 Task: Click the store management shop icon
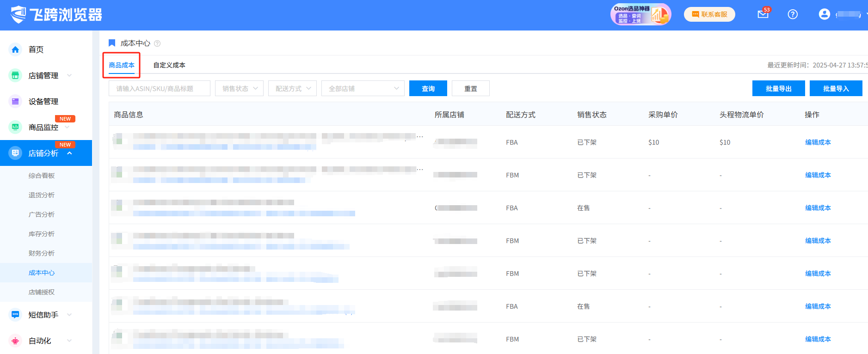tap(15, 75)
